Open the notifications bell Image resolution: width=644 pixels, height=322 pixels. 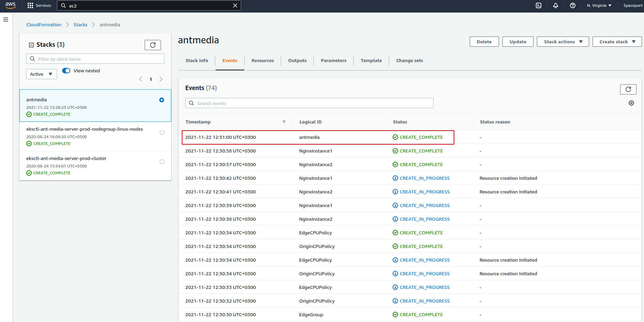tap(556, 5)
